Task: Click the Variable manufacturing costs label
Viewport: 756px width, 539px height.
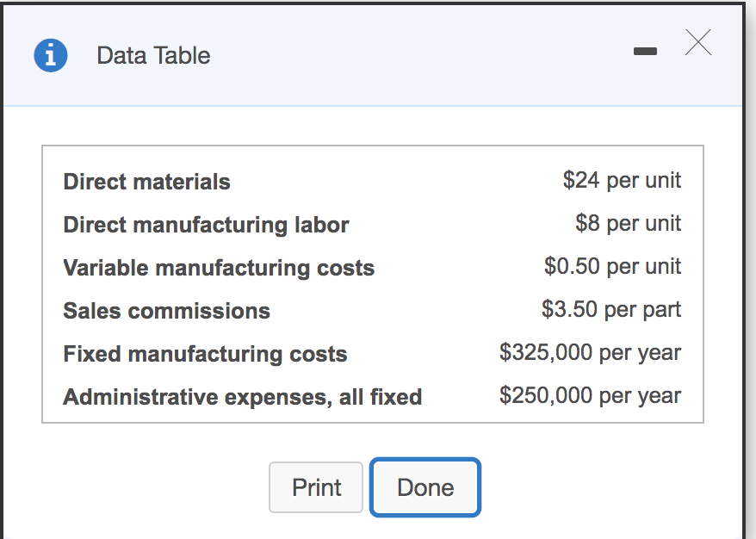Action: coord(219,268)
